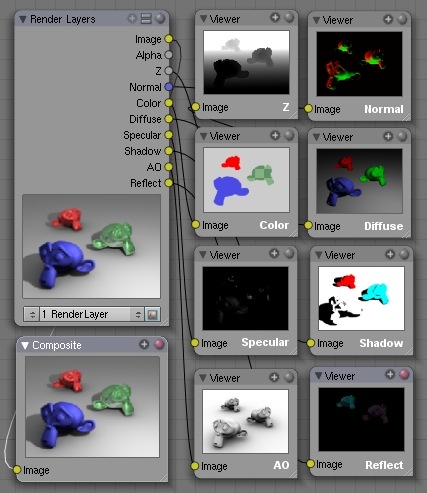Click the plus icon on the Composite node
Screen dimensions: 427x493
click(x=144, y=344)
